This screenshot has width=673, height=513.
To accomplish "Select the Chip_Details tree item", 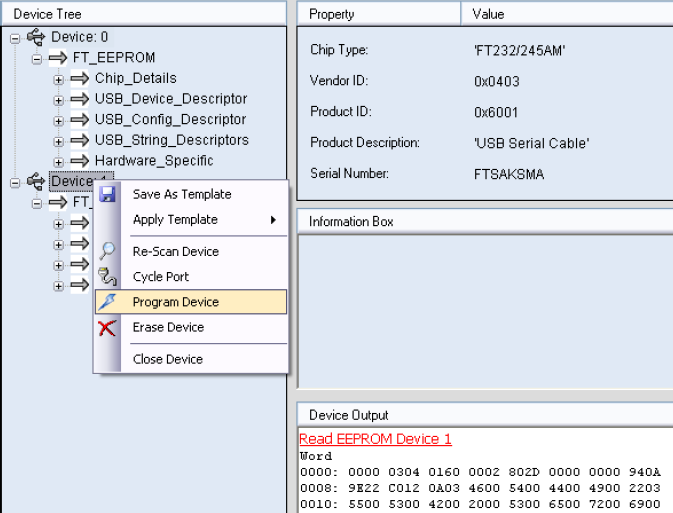I will point(136,78).
